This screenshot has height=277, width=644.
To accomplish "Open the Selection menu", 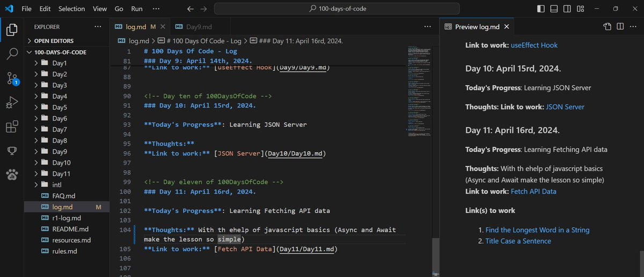I will [x=72, y=9].
